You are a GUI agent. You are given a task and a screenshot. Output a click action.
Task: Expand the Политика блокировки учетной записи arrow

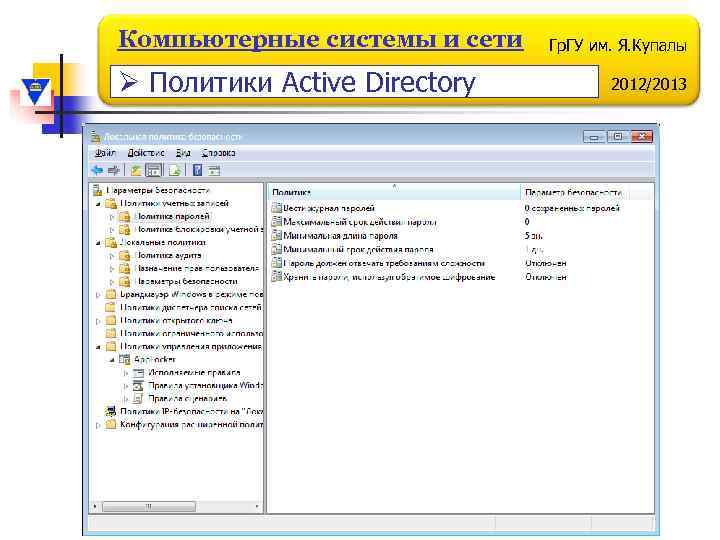112,230
